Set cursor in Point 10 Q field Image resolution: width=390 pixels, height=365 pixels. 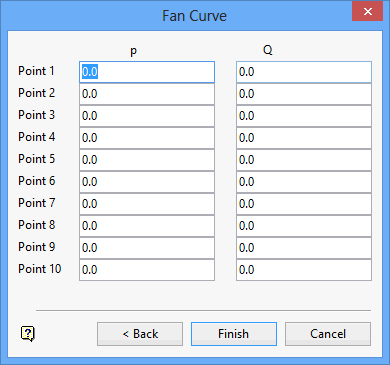click(304, 270)
